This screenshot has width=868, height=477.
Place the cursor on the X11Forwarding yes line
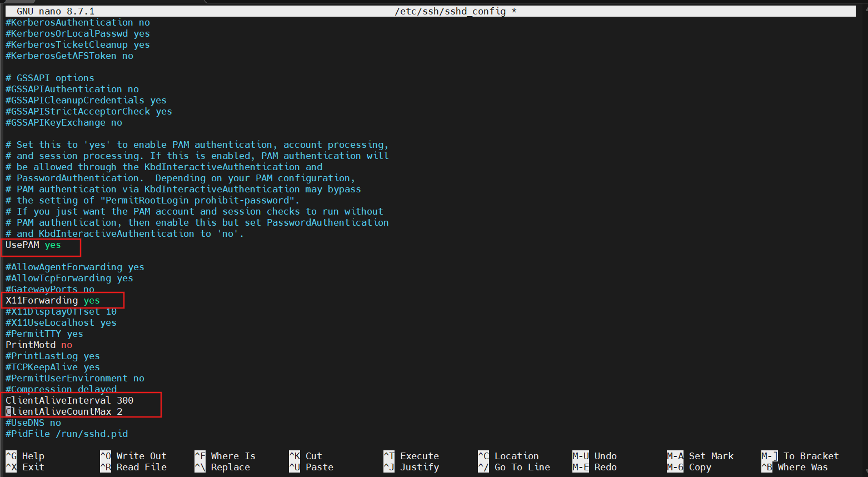coord(53,300)
